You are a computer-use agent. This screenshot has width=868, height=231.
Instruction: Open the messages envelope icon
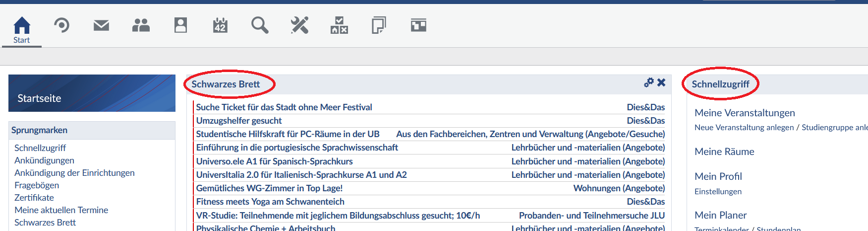pos(101,25)
